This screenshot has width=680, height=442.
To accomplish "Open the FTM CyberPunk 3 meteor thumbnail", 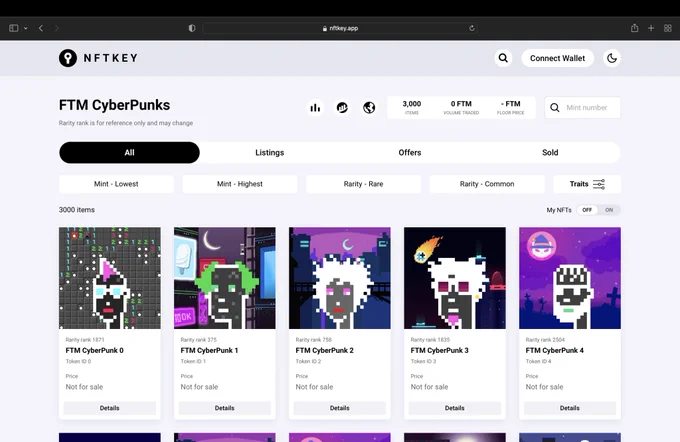I will [x=454, y=278].
